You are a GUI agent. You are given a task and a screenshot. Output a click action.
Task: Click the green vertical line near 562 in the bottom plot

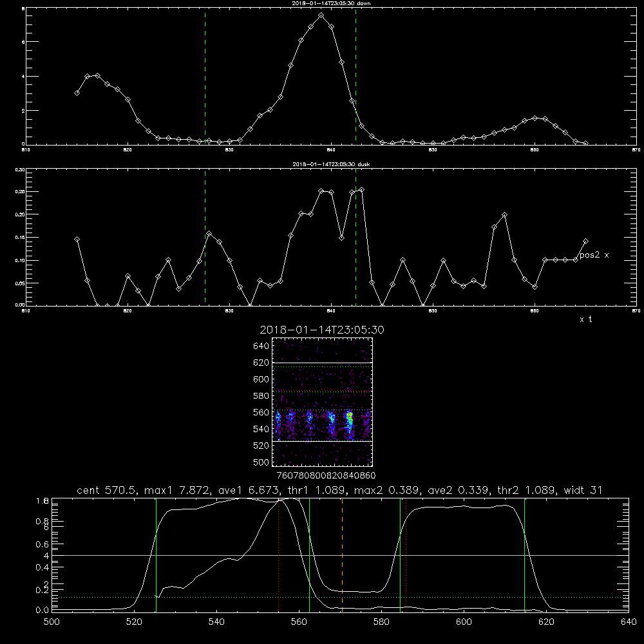[309, 555]
